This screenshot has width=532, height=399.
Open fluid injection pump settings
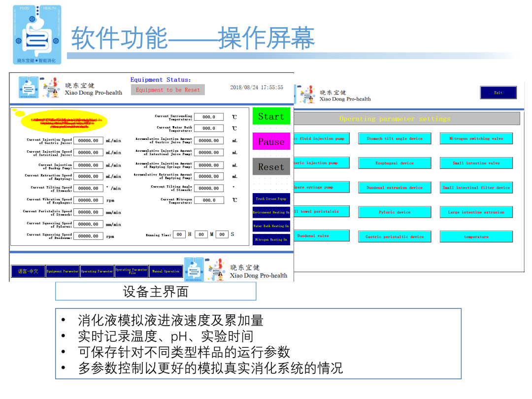click(x=322, y=138)
